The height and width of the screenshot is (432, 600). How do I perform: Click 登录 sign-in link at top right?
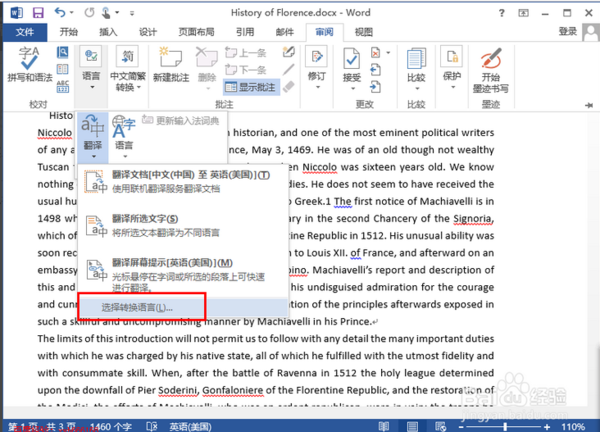(567, 32)
